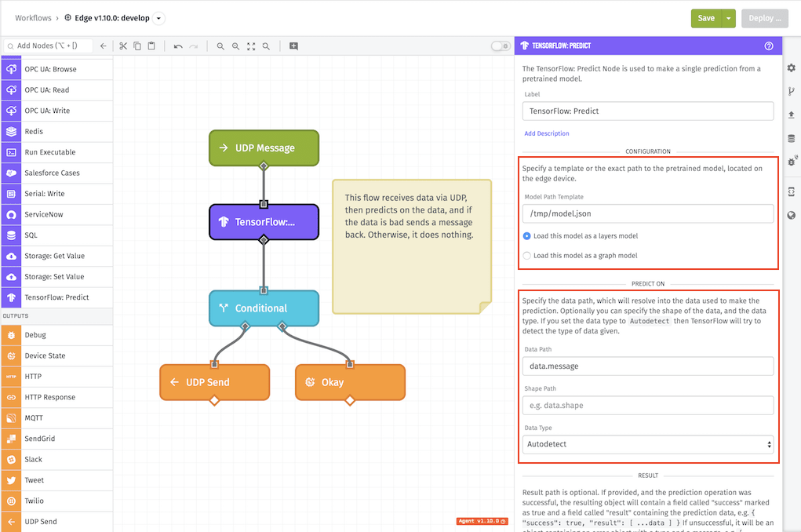Open the Data Type Autodetect dropdown
801x532 pixels.
click(x=648, y=444)
